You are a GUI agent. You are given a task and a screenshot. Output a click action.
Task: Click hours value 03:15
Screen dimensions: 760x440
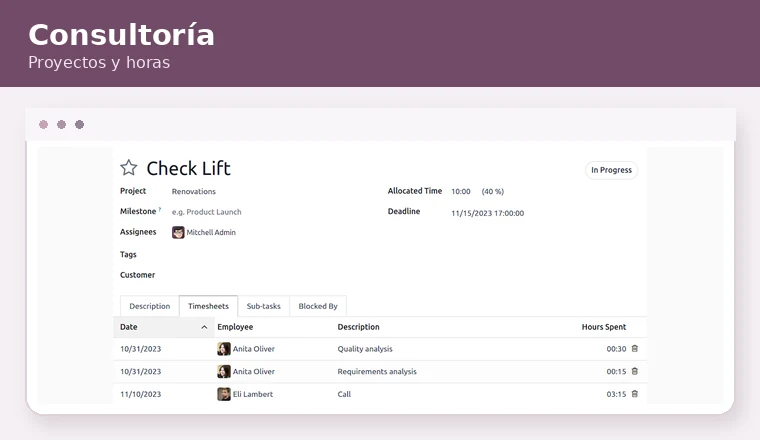(x=616, y=394)
